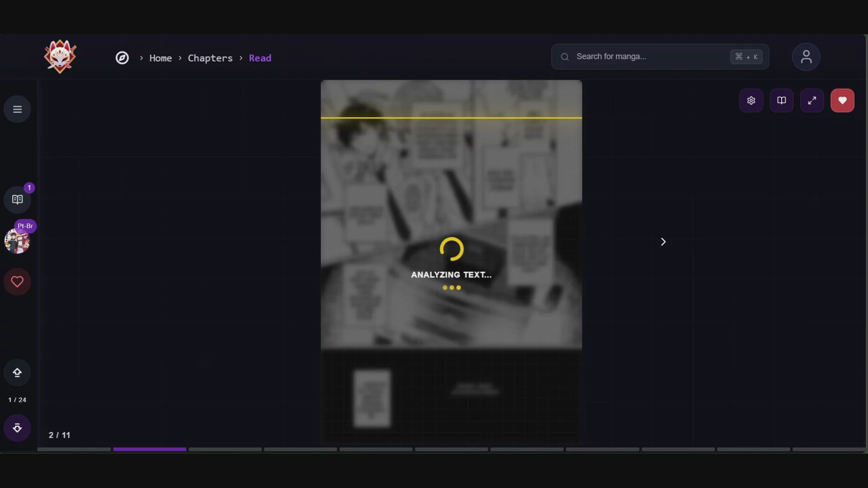Go to next page chevron arrow
Viewport: 868px width, 488px height.
click(x=663, y=242)
